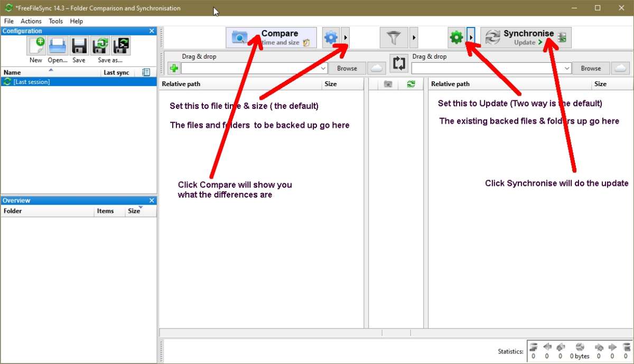Screen dimensions: 634x364
Task: Add a folder pair with green plus
Action: click(173, 68)
